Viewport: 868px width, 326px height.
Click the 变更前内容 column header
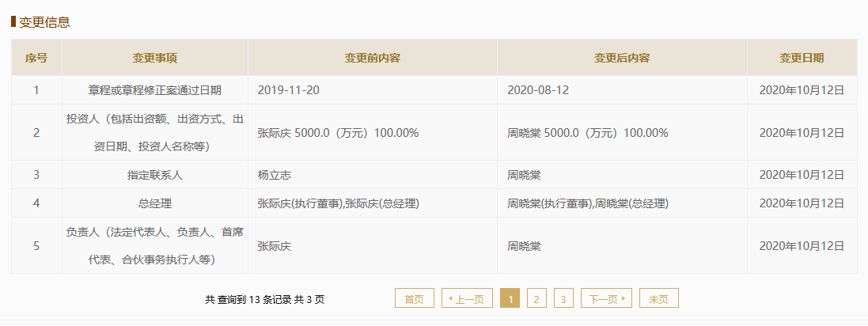[x=373, y=58]
